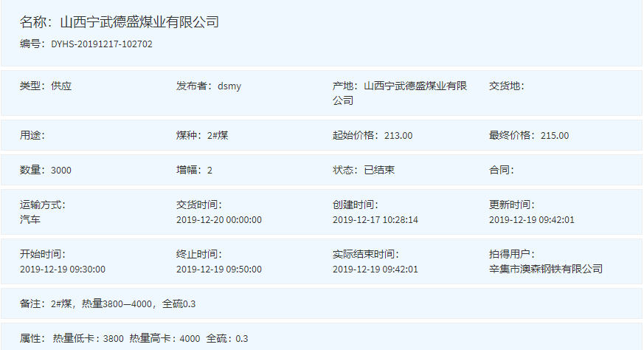The width and height of the screenshot is (644, 350).
Task: Click the 产地 origin company value
Action: [x=415, y=86]
